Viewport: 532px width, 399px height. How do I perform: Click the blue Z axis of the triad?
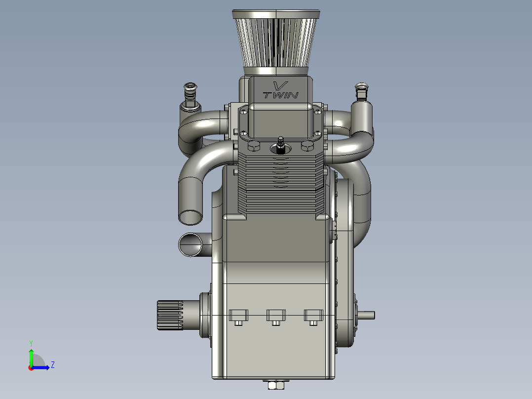pyautogui.click(x=41, y=367)
